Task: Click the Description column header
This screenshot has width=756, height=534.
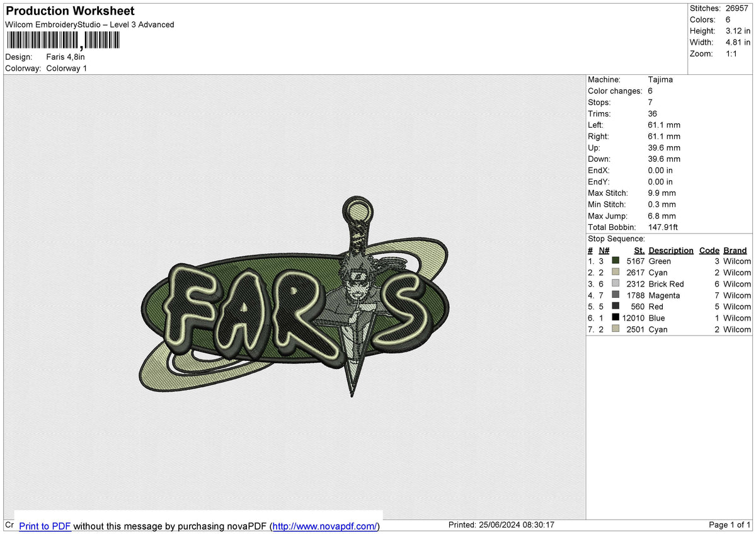Action: tap(671, 250)
